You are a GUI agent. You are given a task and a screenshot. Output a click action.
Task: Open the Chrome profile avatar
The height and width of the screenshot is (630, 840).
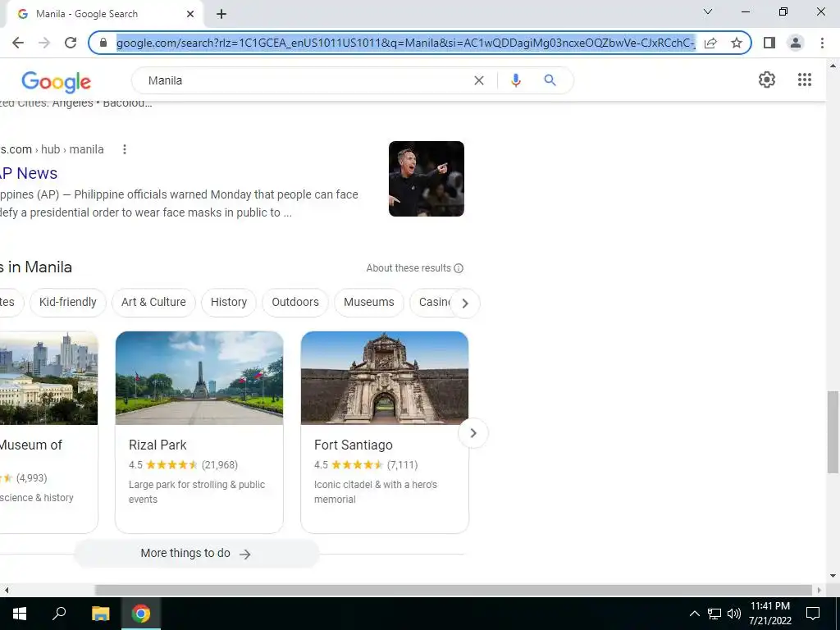[x=796, y=43]
